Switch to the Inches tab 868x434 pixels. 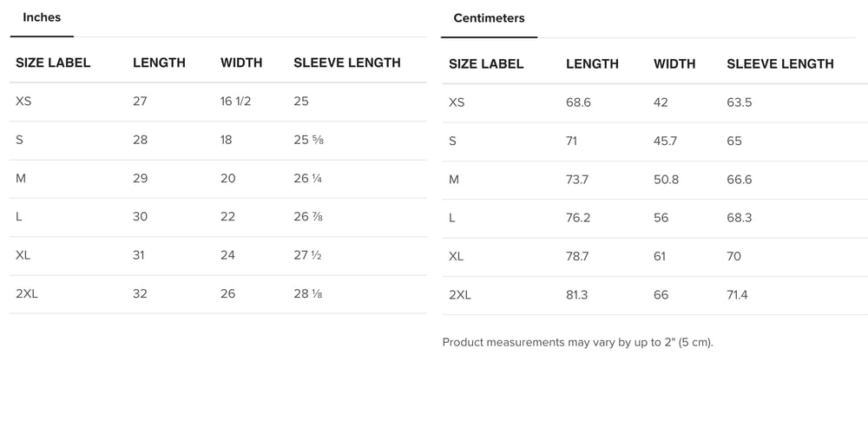pyautogui.click(x=42, y=17)
